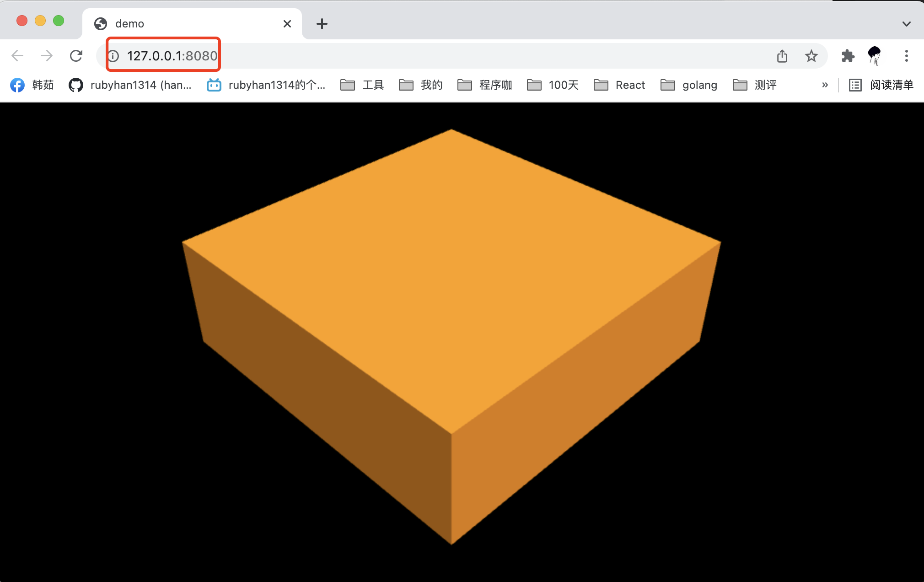Click the share/export icon
Viewport: 924px width, 582px height.
pyautogui.click(x=782, y=56)
